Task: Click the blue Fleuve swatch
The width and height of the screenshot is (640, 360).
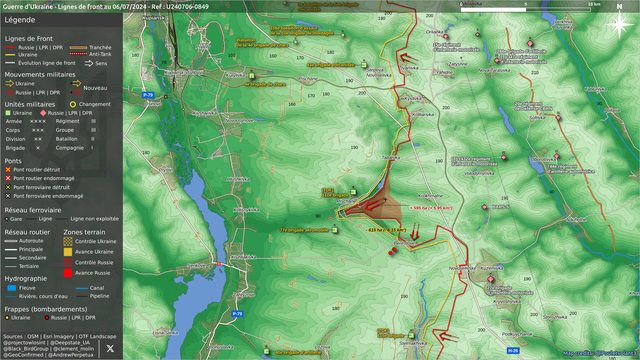Action: pyautogui.click(x=12, y=288)
